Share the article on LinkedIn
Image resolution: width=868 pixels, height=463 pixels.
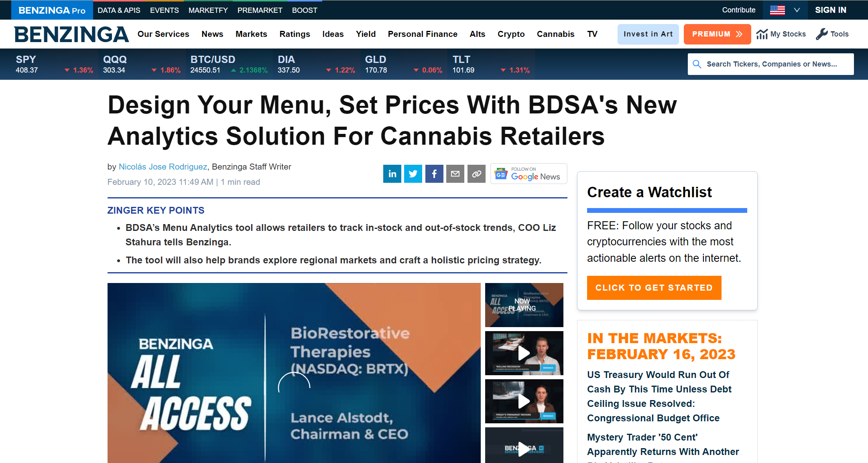point(392,174)
